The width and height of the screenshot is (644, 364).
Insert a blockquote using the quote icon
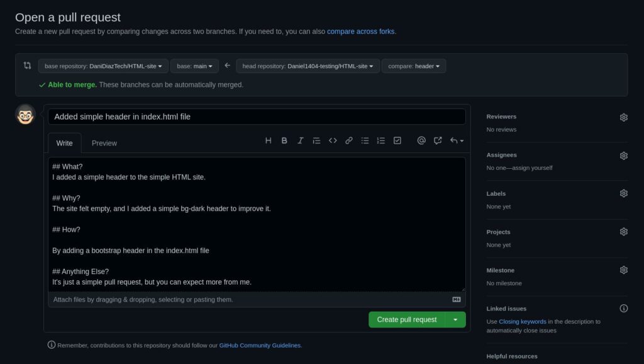(x=316, y=140)
